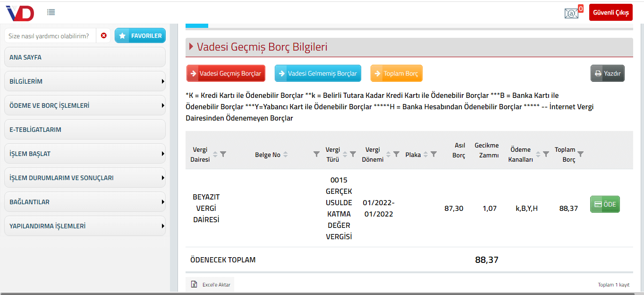Open the Vergi Türü column filter

[x=353, y=154]
